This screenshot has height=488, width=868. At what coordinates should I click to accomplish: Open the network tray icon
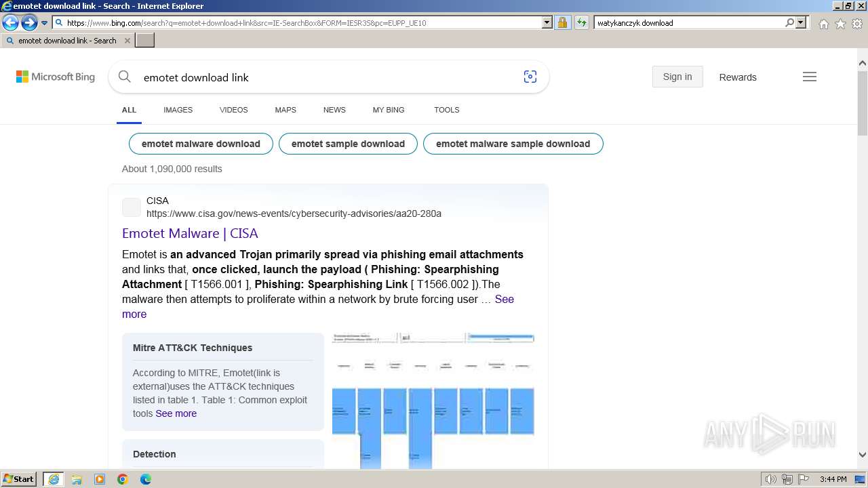787,479
